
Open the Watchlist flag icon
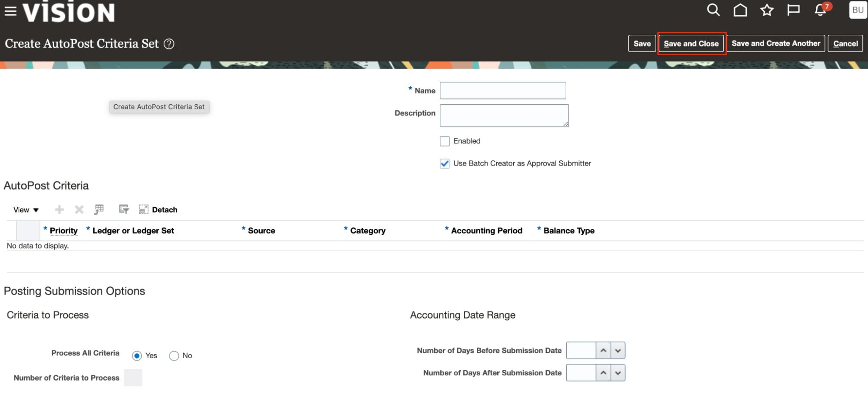(793, 10)
